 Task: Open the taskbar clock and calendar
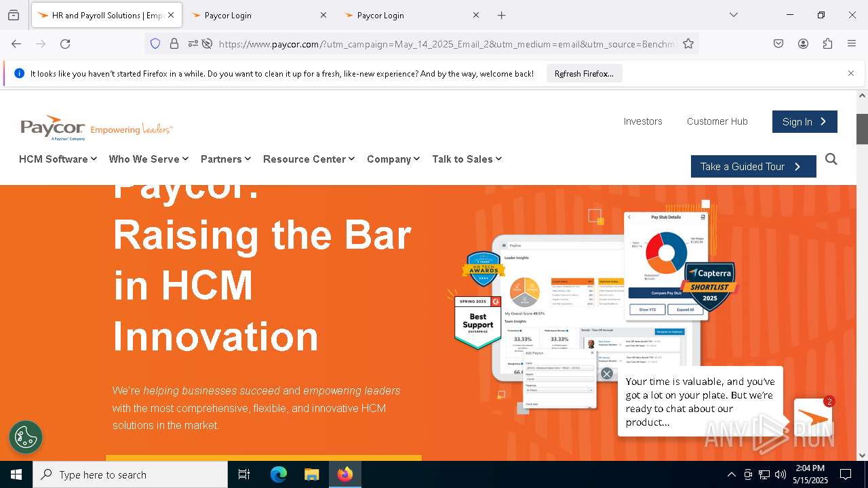[x=810, y=474]
